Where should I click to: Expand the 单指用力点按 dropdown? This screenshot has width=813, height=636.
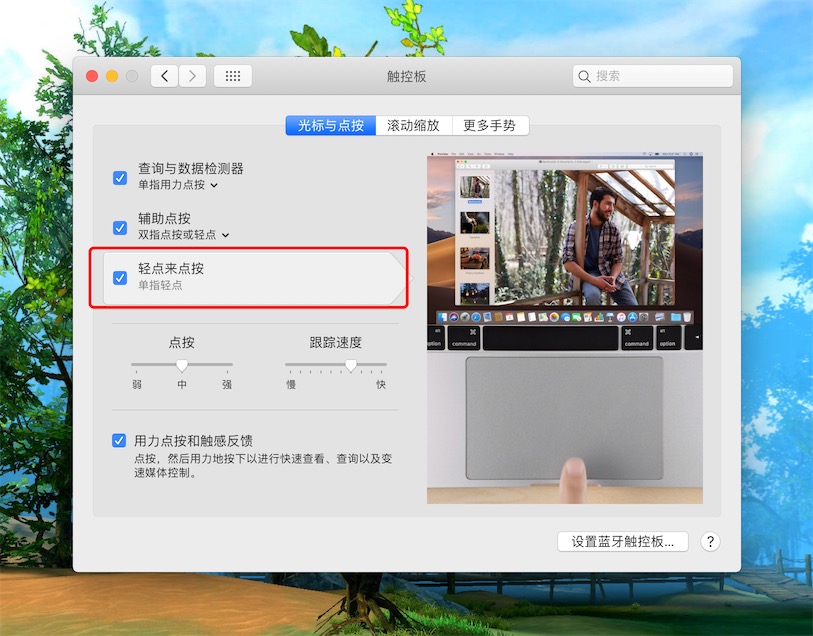178,185
